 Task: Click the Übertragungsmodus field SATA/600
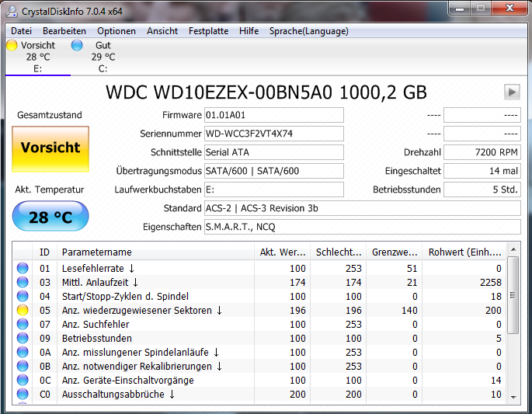tap(274, 171)
